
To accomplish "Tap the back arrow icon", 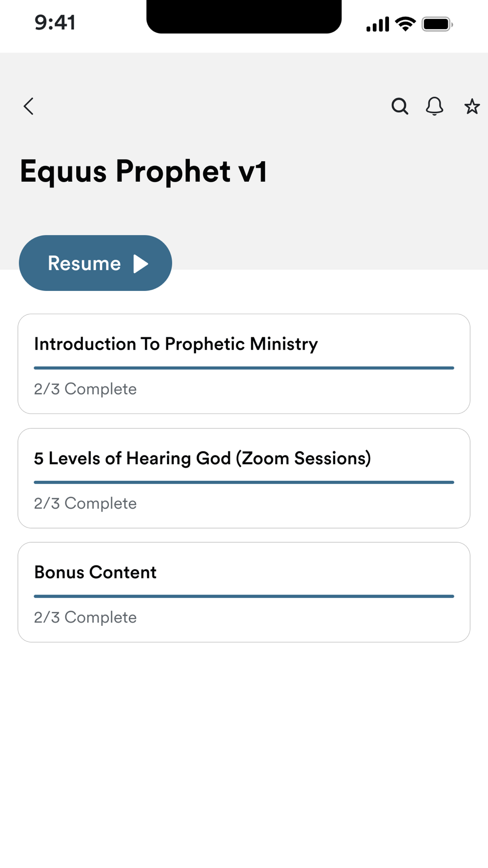I will 29,106.
